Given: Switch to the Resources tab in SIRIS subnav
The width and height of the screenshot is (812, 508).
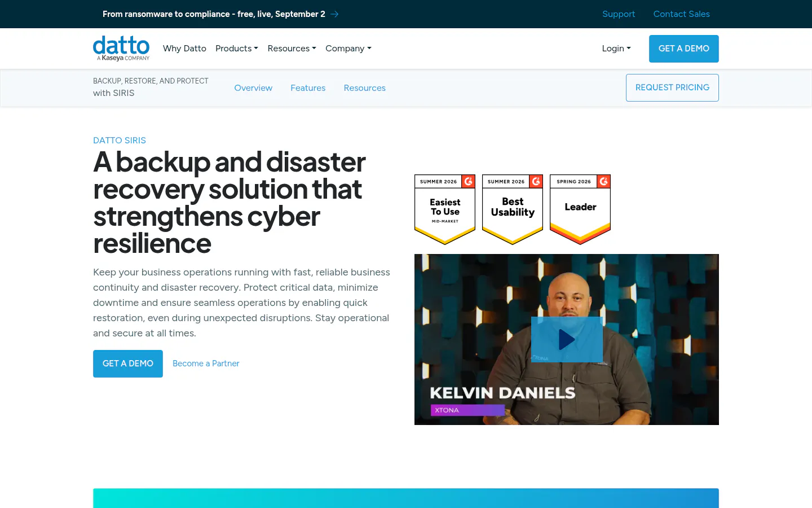Looking at the screenshot, I should click(x=365, y=88).
